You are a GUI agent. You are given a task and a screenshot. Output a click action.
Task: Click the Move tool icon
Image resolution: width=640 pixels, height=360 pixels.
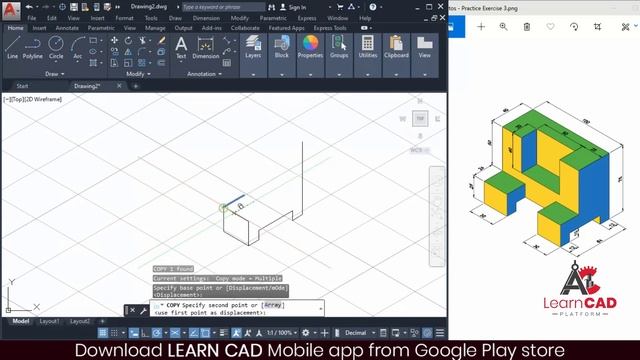coord(114,40)
